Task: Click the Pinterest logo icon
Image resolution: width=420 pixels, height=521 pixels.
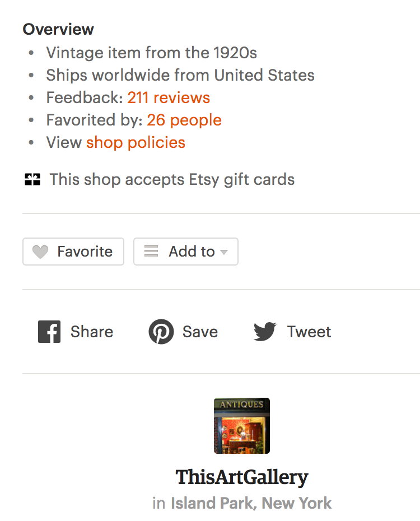Action: (161, 332)
